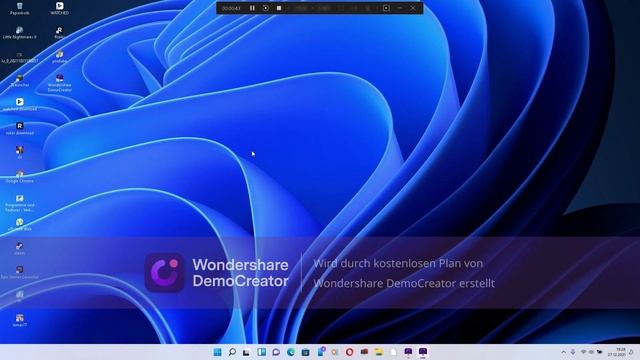Open Chat in the taskbar

point(276,352)
